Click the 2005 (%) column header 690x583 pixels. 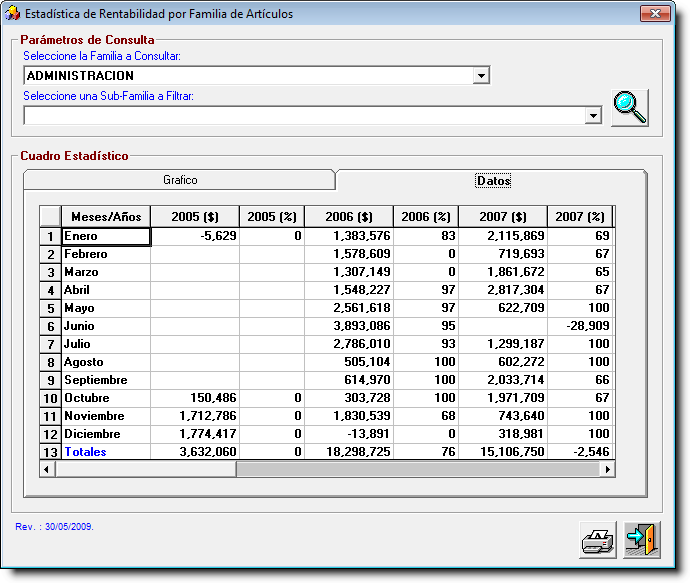[272, 217]
